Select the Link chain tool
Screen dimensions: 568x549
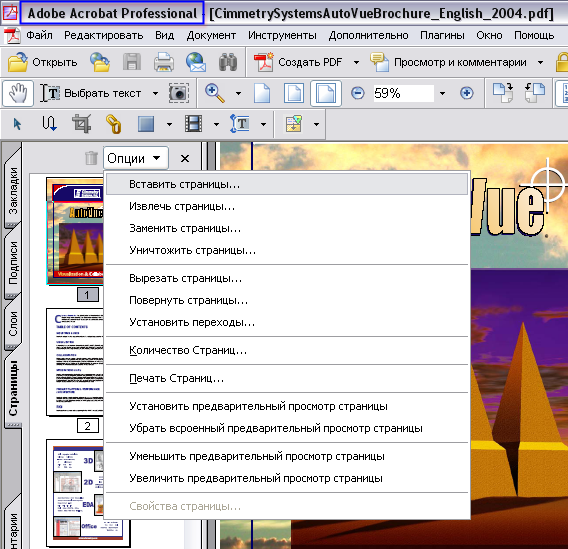(x=114, y=124)
